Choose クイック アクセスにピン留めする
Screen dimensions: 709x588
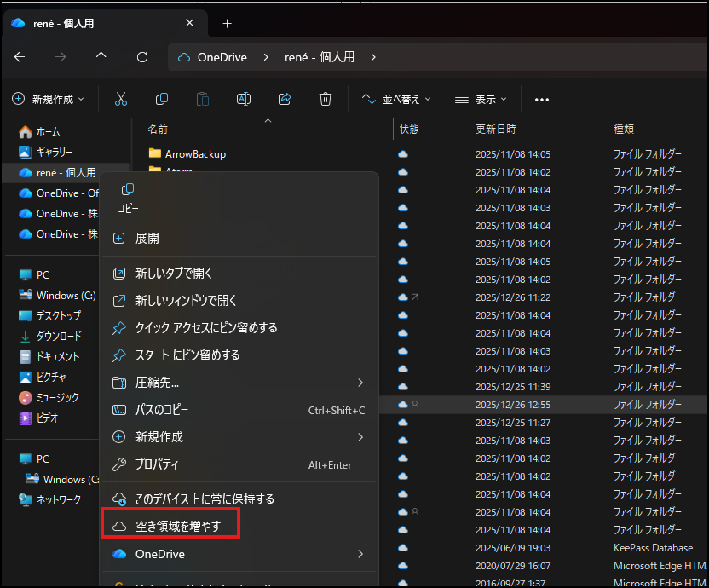coord(239,328)
